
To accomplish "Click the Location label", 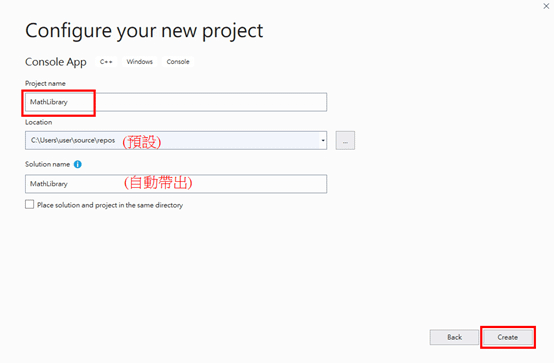I will pos(39,122).
